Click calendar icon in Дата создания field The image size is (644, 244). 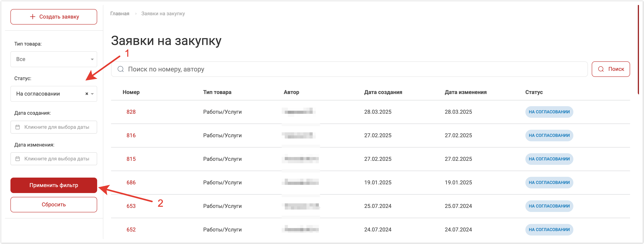click(x=17, y=127)
